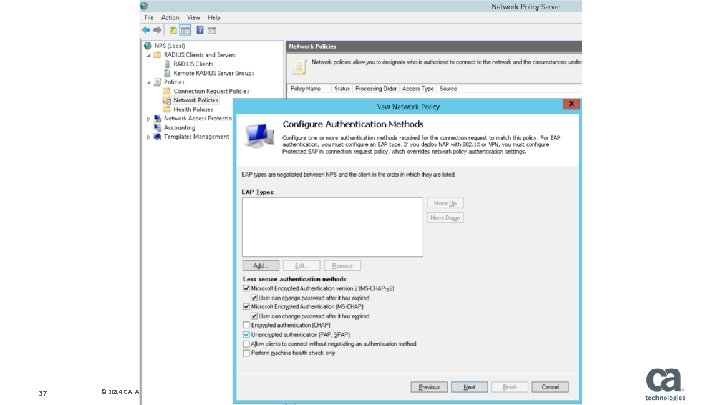Viewport: 720px width, 405px height.
Task: Click the Network Policies scroll document icon
Action: click(299, 67)
